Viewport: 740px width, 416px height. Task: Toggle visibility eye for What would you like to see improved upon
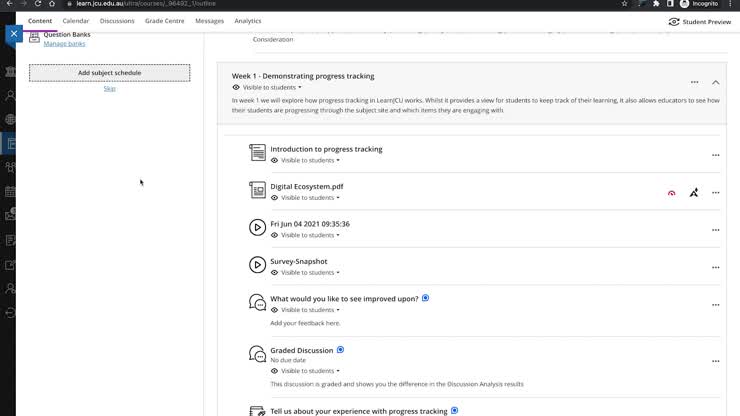coord(274,310)
